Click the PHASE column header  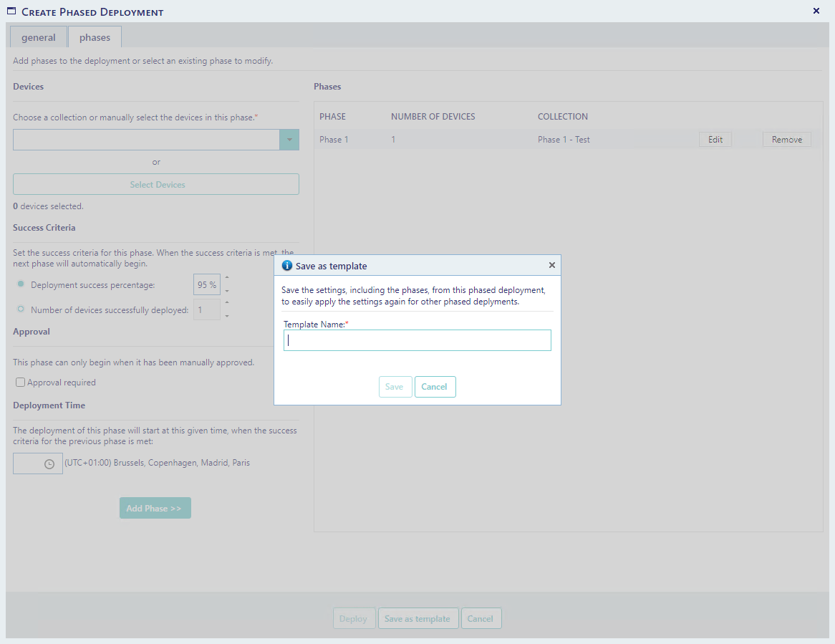tap(332, 117)
